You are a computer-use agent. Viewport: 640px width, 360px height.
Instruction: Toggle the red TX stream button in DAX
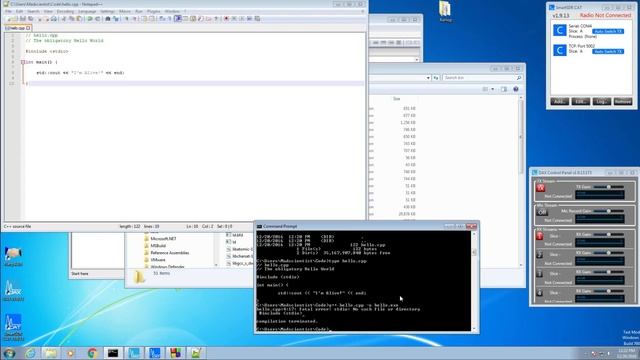click(x=540, y=188)
